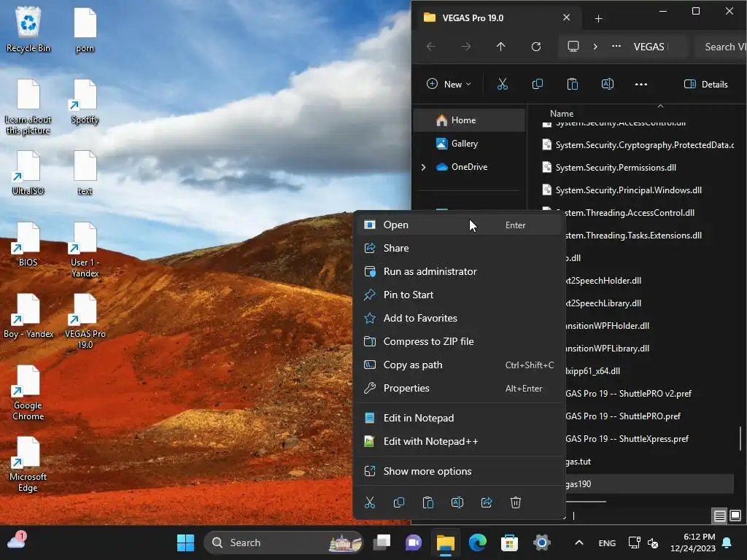The height and width of the screenshot is (560, 747).
Task: Select Copy as path entry
Action: click(460, 365)
